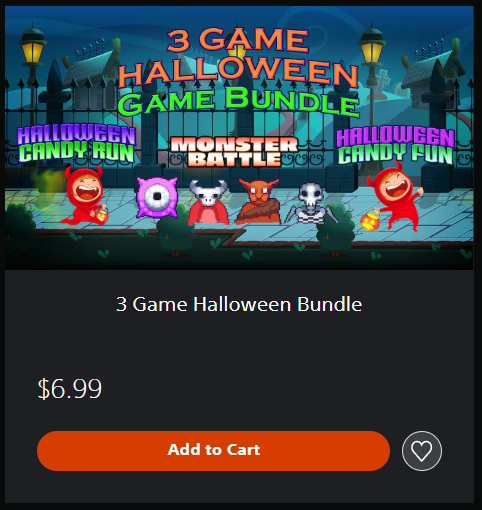Click the Halloween Candy Fun logo

click(396, 146)
